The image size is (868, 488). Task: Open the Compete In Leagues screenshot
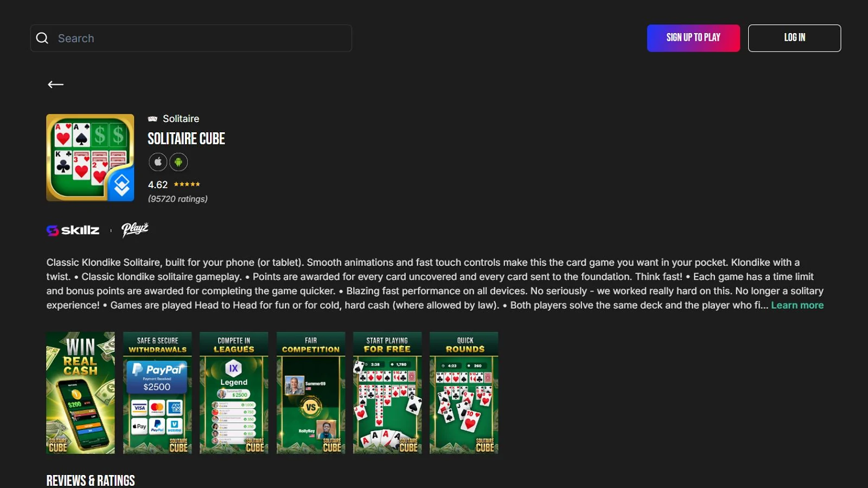point(234,393)
